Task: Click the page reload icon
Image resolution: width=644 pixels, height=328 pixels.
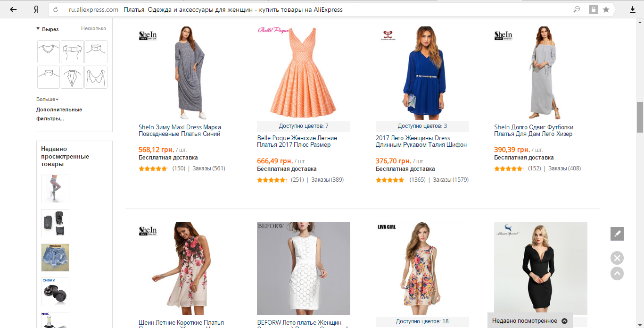Action: tap(56, 9)
